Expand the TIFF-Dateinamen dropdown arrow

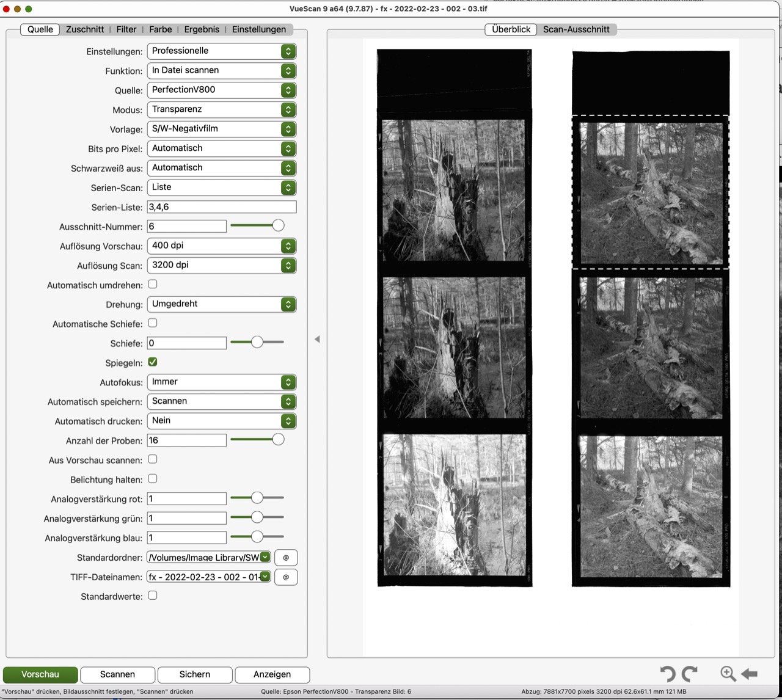coord(265,577)
